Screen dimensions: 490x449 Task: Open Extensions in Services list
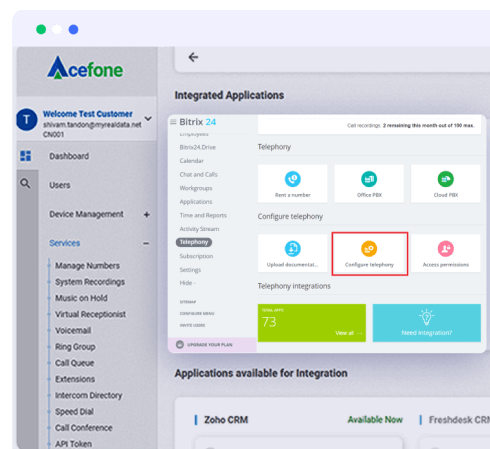[x=75, y=379]
